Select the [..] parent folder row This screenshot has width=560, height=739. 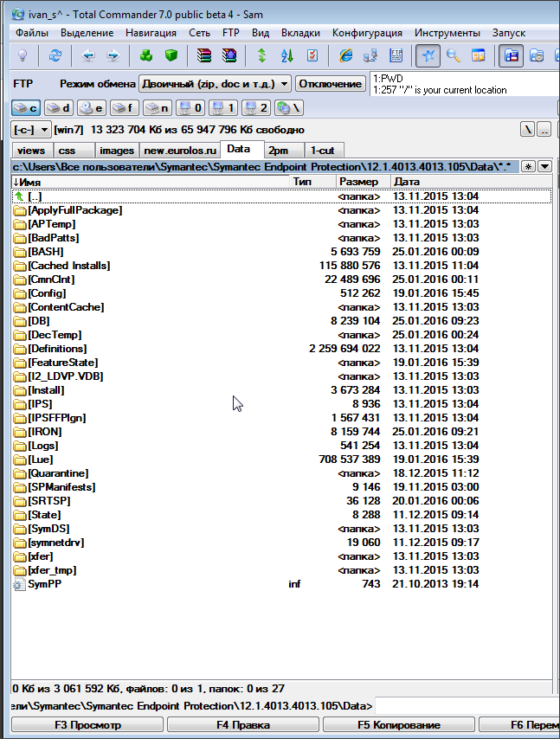click(x=281, y=196)
